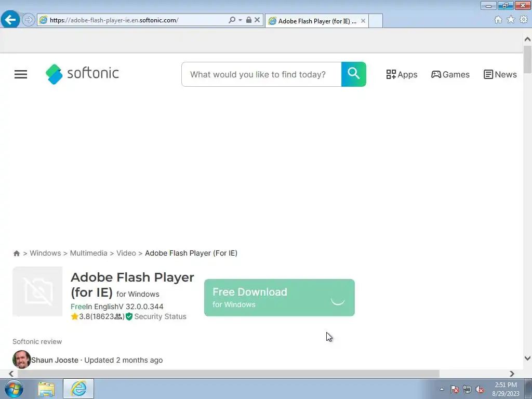This screenshot has width=532, height=399.
Task: Open Windows Explorer from the taskbar
Action: coord(46,389)
